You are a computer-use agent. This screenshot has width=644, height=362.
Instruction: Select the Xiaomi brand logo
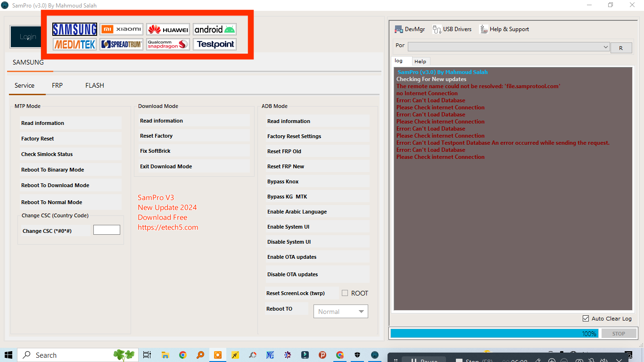click(x=121, y=29)
